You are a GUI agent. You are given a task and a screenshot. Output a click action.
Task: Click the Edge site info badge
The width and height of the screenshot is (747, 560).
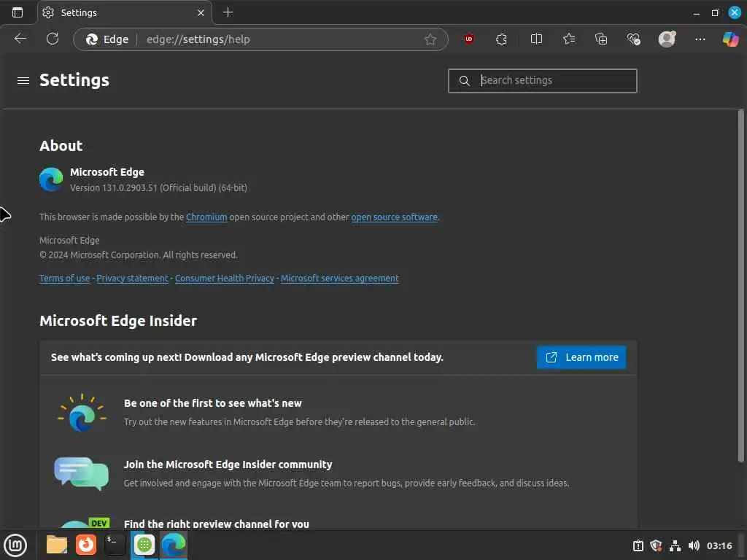(x=107, y=39)
